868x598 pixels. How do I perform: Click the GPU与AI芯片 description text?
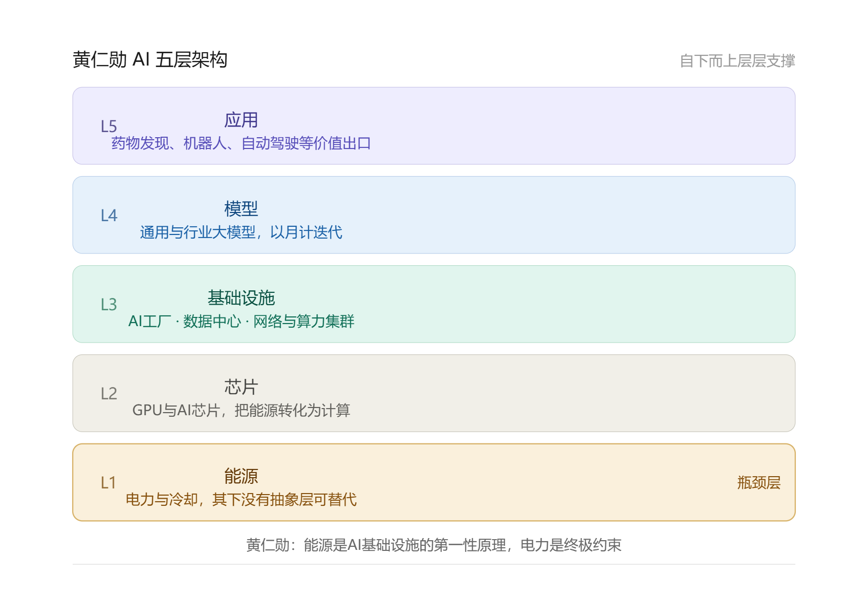pos(241,410)
